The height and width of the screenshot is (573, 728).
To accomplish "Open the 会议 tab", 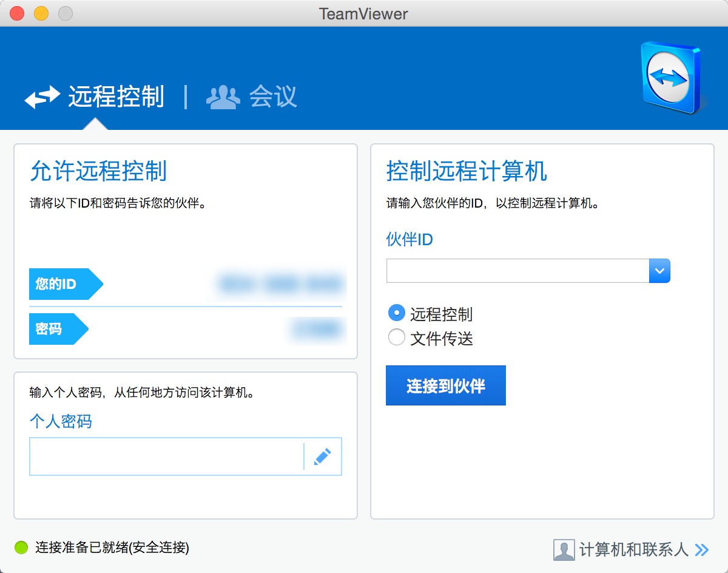I will (x=252, y=97).
